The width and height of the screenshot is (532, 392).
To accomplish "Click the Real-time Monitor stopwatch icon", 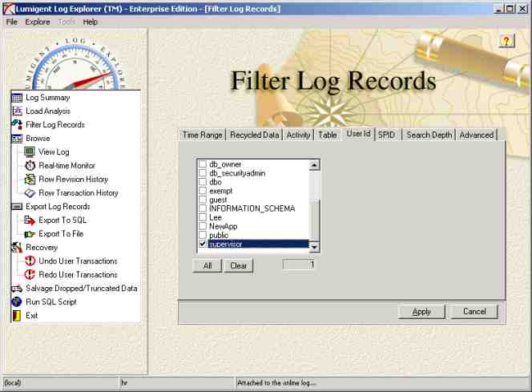I will pyautogui.click(x=30, y=166).
